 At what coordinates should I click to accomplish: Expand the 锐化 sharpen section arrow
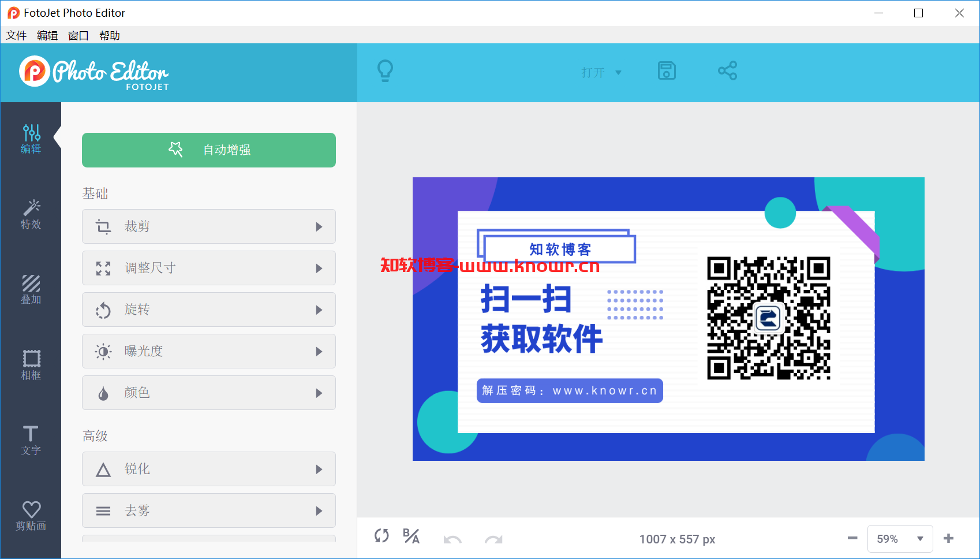pyautogui.click(x=319, y=469)
